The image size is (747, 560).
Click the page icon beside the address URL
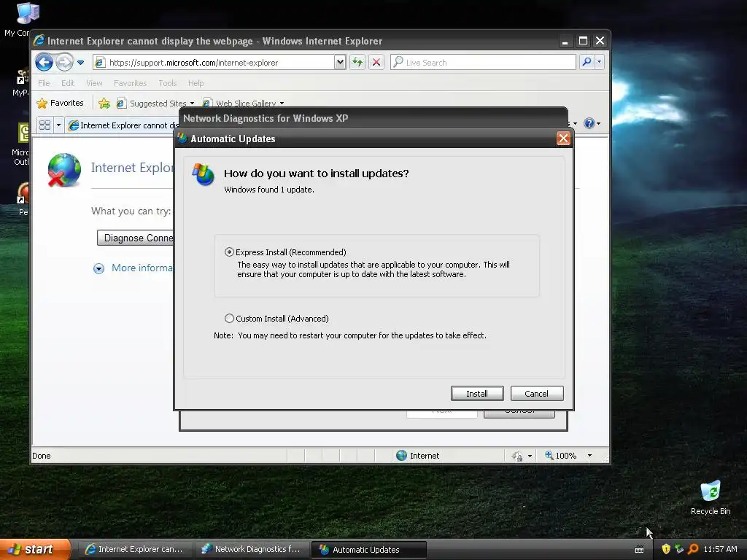(x=99, y=63)
